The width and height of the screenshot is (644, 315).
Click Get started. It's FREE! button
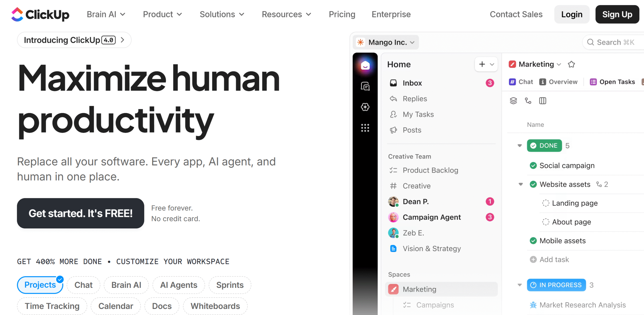coord(80,213)
